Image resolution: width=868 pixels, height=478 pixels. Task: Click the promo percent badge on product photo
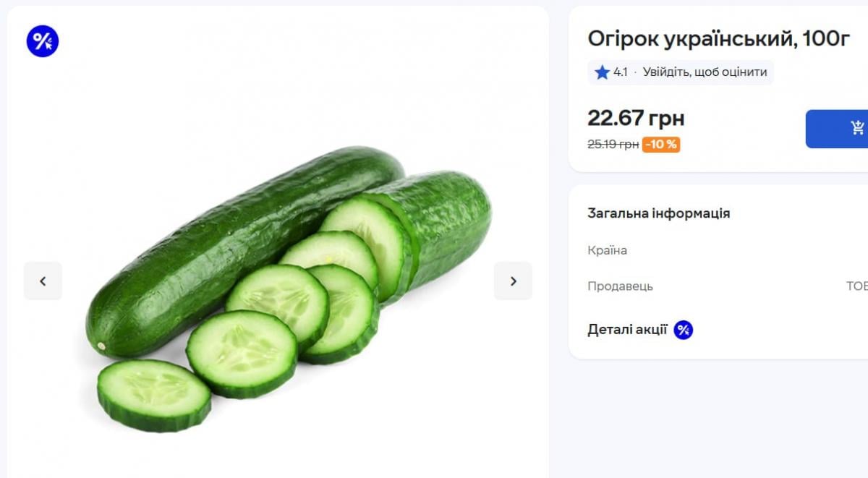[x=42, y=41]
